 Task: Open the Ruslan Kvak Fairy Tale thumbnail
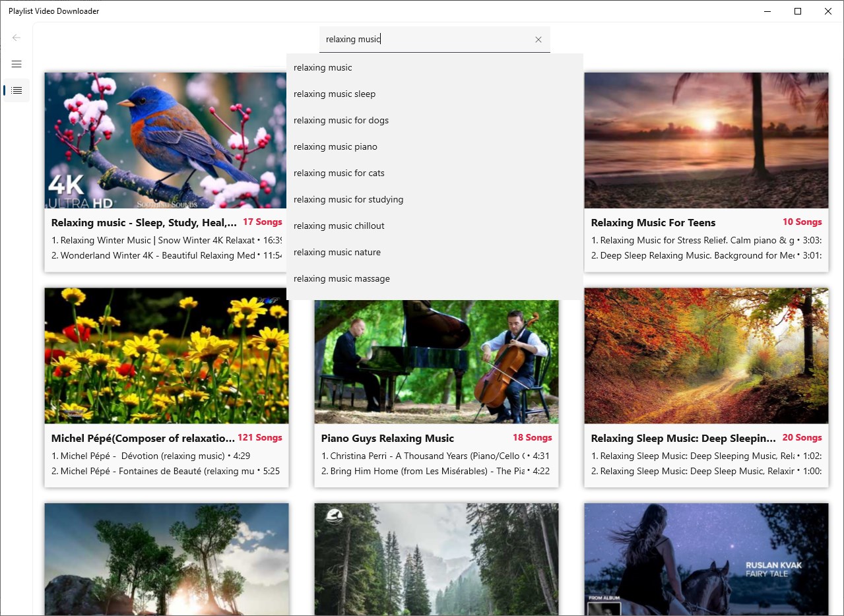pos(706,559)
